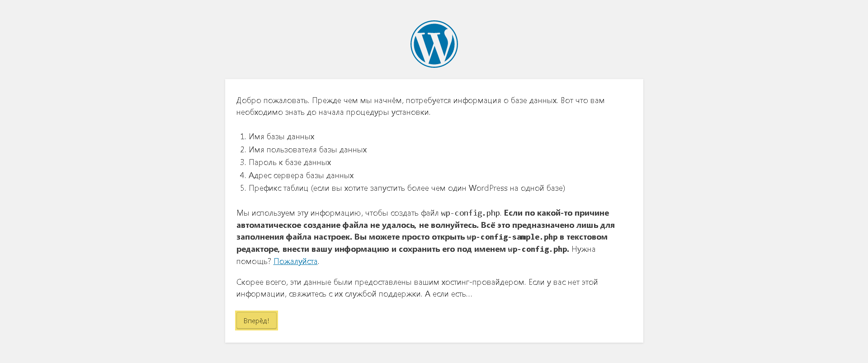868x363 pixels.
Task: Click list item Адрес сервера базы данных
Action: [301, 175]
